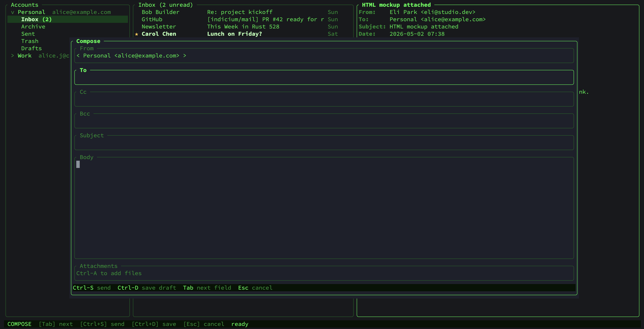Click Ctrl-D save draft in compose footer
Viewport: 644px width, 329px height.
pos(147,288)
